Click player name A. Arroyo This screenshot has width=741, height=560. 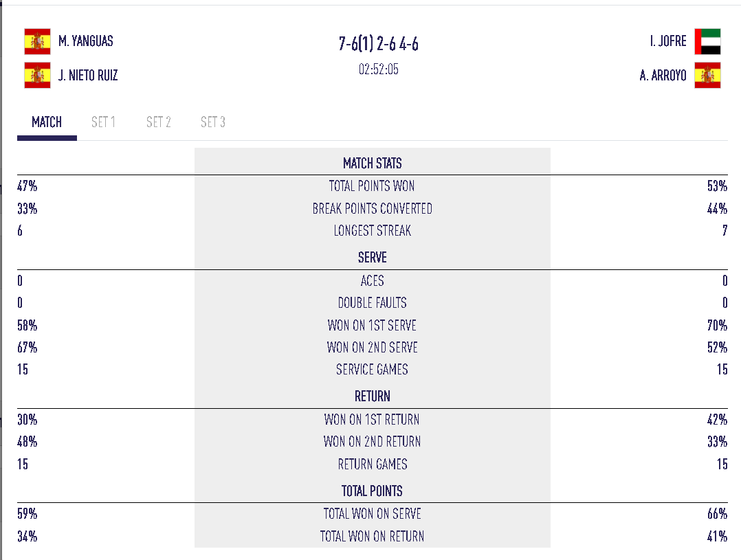coord(663,75)
